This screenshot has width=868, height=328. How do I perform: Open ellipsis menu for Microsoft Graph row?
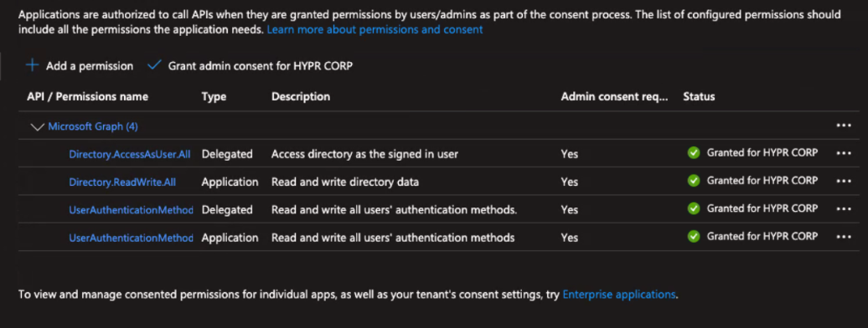(x=844, y=126)
